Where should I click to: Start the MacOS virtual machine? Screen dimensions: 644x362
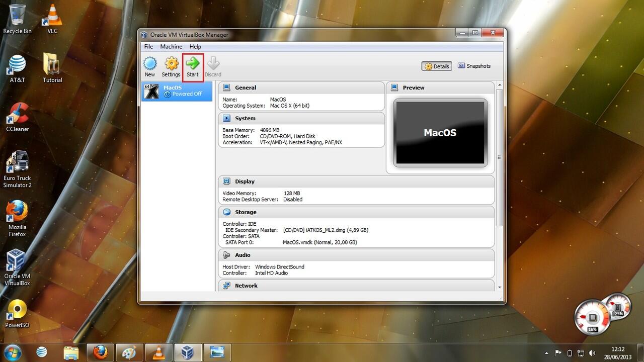193,67
